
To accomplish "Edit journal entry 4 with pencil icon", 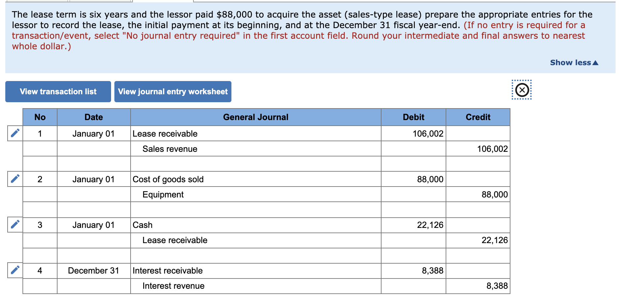I will pos(15,270).
